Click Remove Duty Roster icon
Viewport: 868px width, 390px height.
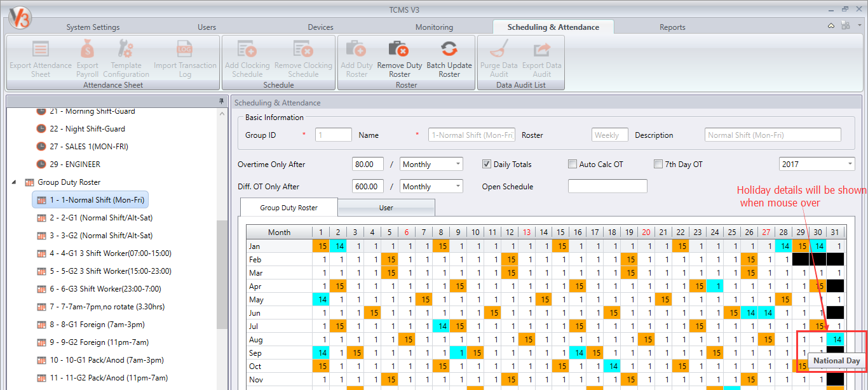point(399,50)
